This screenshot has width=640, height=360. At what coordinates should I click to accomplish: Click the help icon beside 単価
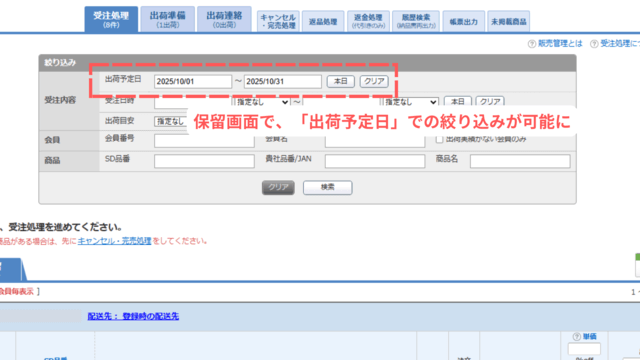point(576,336)
